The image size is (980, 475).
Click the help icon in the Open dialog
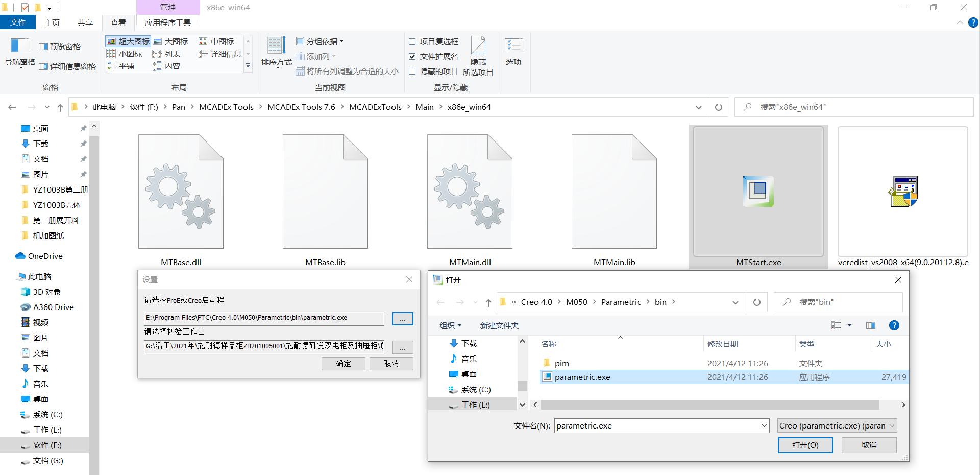tap(894, 325)
